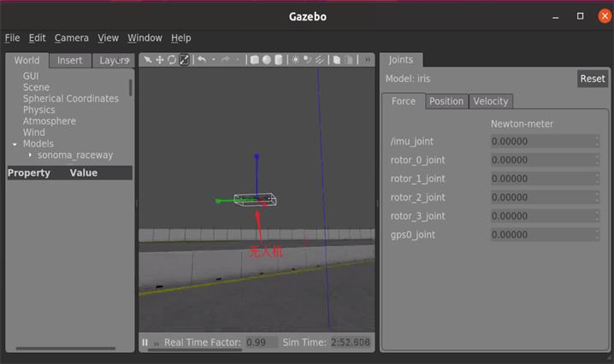Show more toolbar items via overflow chevron
The height and width of the screenshot is (364, 614).
coord(368,60)
